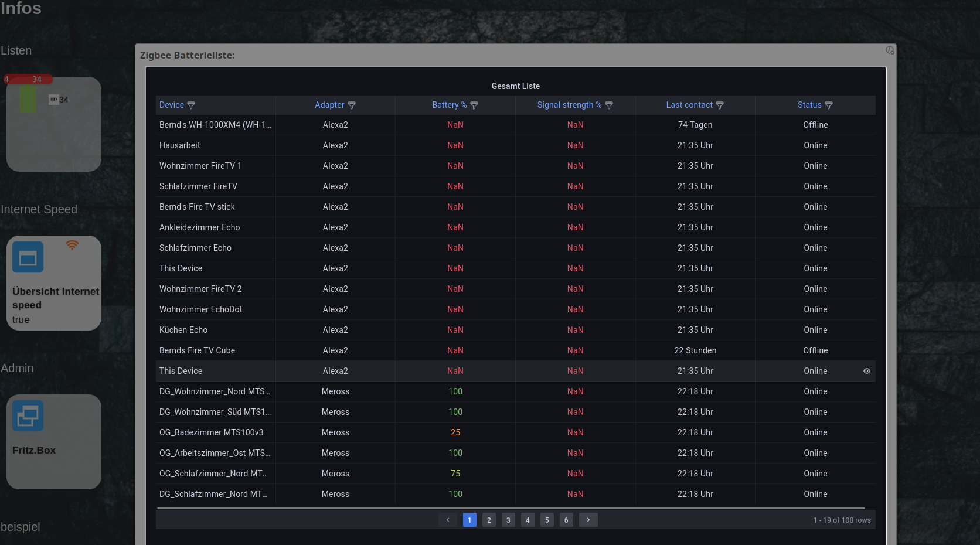The image size is (980, 545).
Task: Open the Listen tile showing 34
Action: (54, 124)
